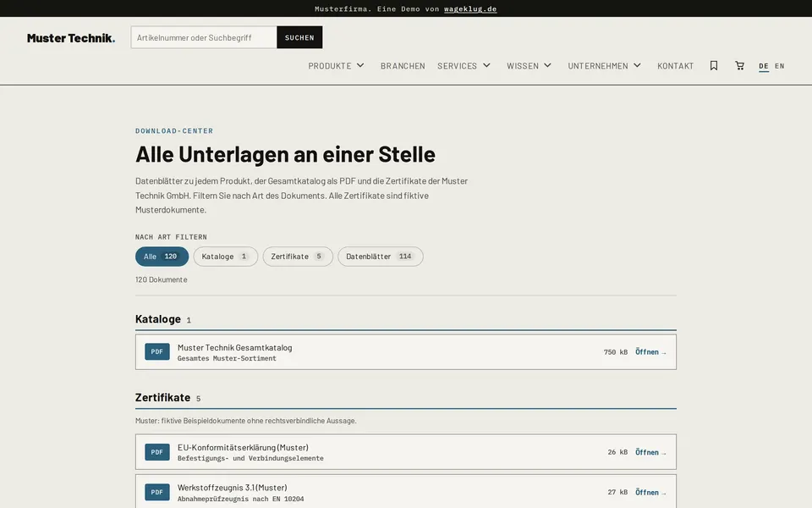This screenshot has width=812, height=508.
Task: Open the bookmark list icon
Action: (714, 66)
